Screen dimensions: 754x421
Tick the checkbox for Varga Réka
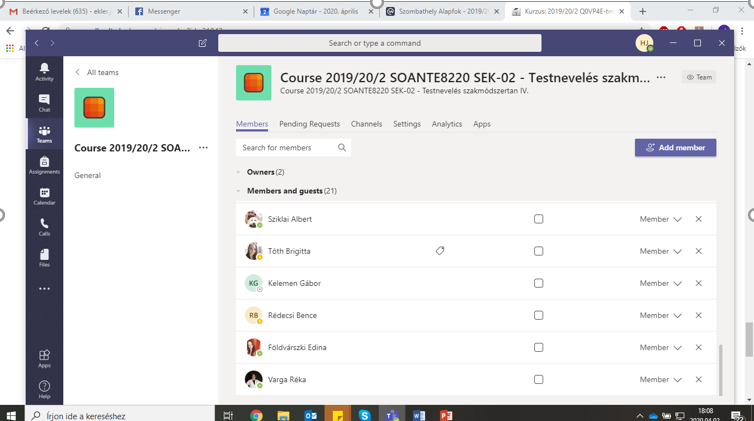pyautogui.click(x=539, y=380)
